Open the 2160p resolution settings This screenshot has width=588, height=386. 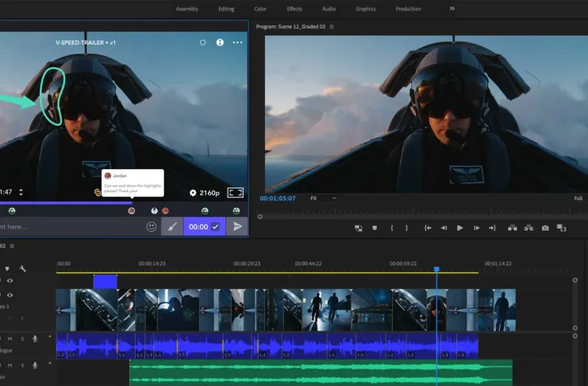pos(205,193)
